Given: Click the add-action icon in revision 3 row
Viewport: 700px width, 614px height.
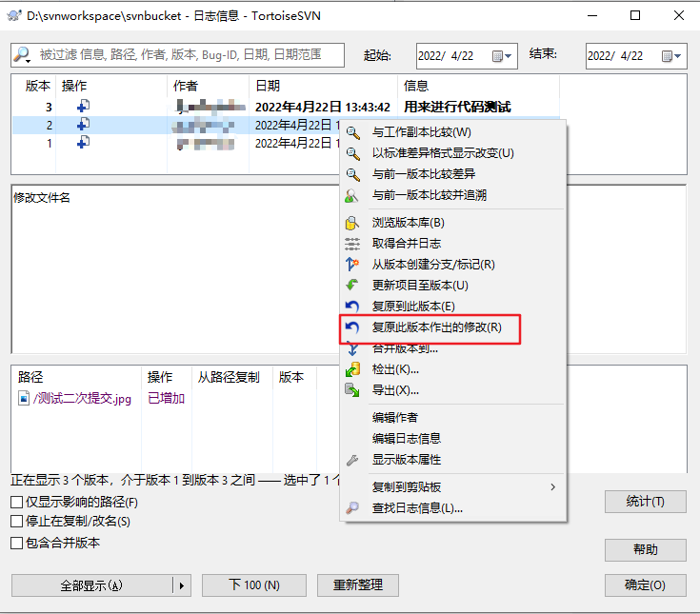Looking at the screenshot, I should (83, 107).
